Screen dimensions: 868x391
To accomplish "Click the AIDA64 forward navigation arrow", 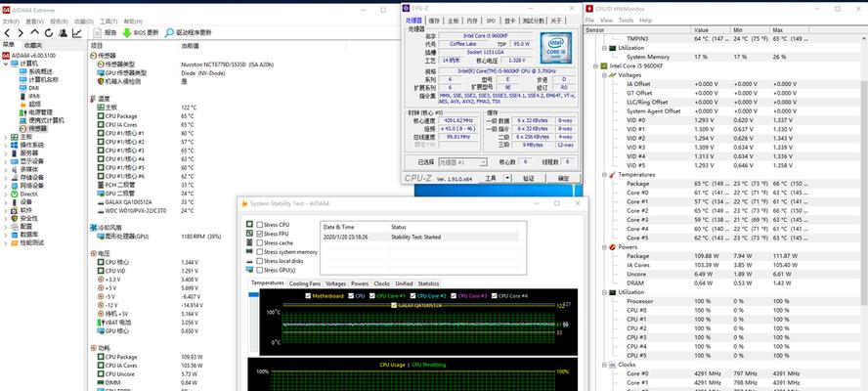I will coord(20,32).
